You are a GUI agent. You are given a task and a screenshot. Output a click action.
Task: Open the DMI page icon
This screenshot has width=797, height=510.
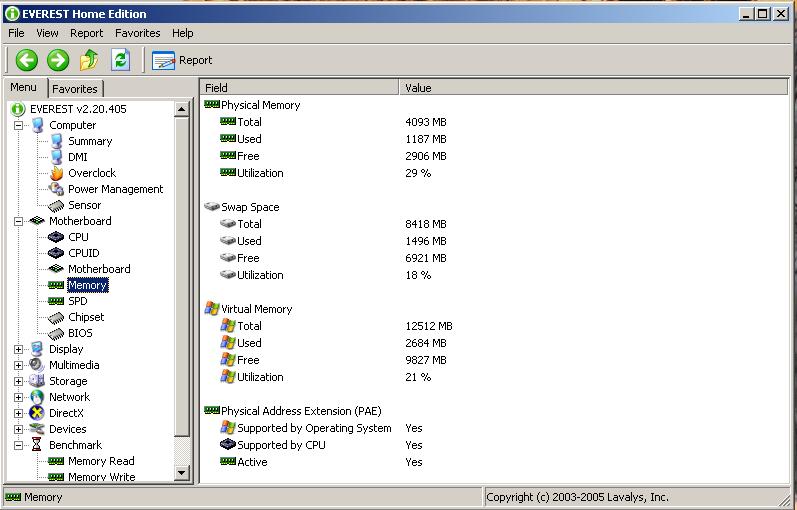pos(56,157)
